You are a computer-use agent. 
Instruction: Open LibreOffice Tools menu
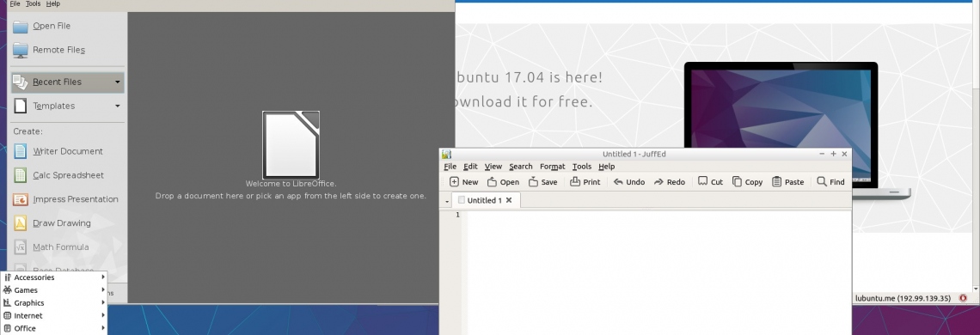(x=34, y=3)
